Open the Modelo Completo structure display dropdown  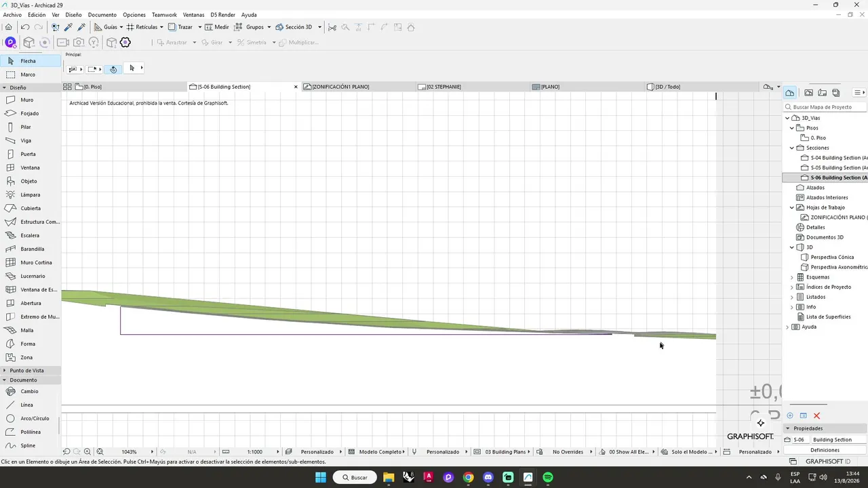pyautogui.click(x=403, y=451)
